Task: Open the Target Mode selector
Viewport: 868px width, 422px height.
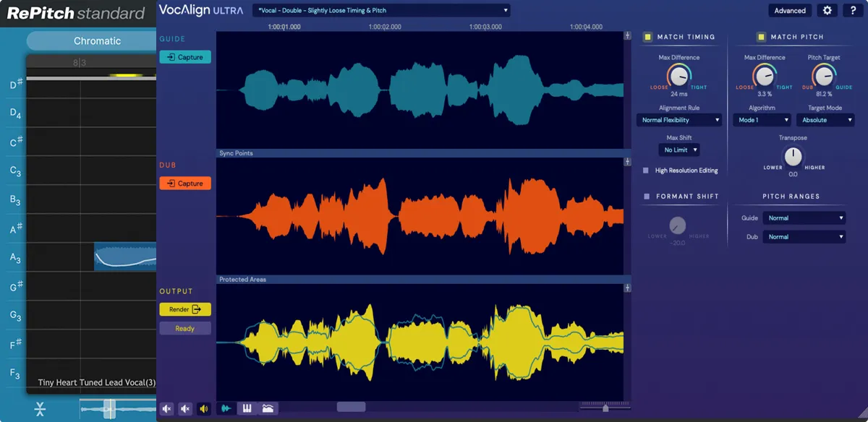Action: (825, 119)
